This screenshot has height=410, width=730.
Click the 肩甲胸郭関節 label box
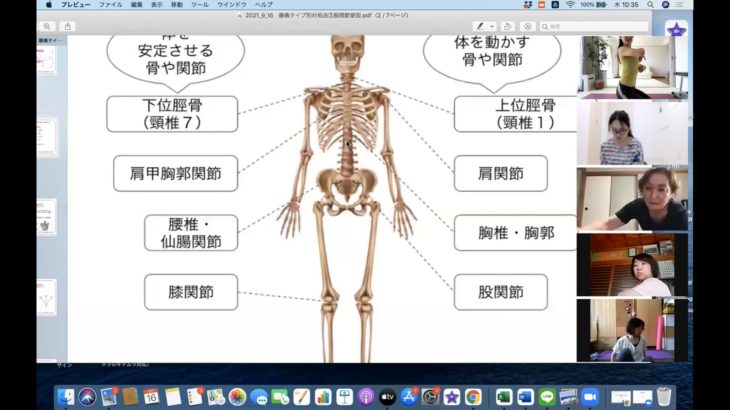tap(176, 174)
